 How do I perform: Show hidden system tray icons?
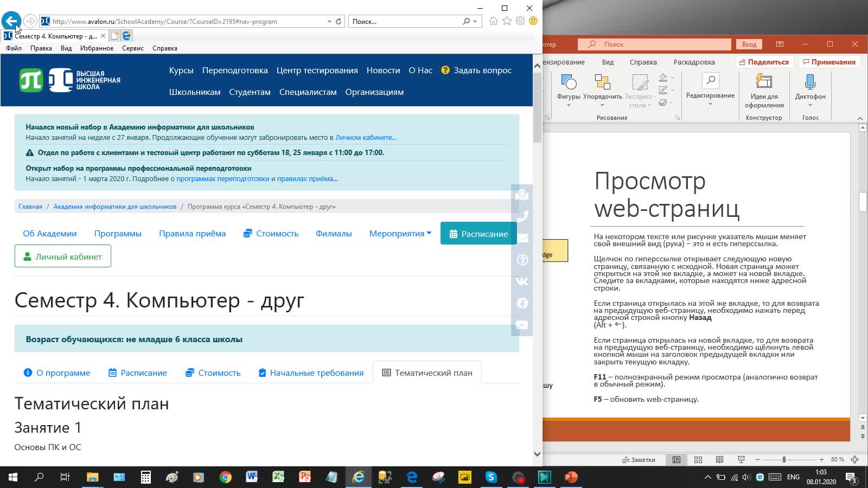pyautogui.click(x=707, y=477)
